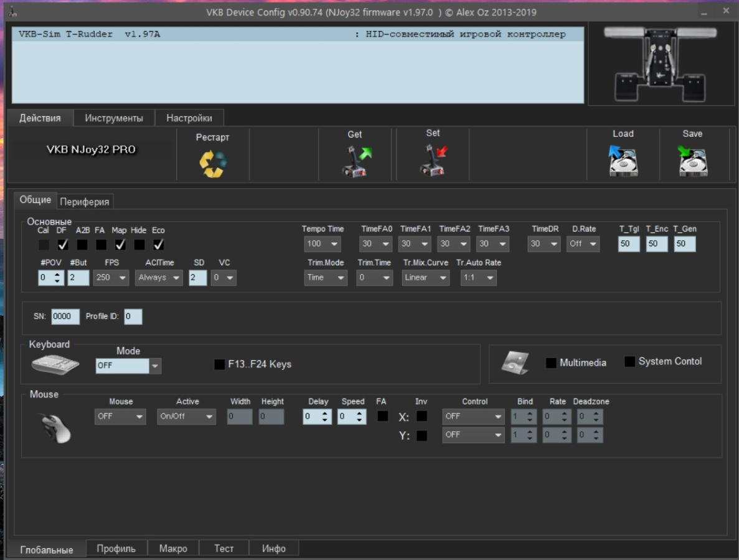Viewport: 739px width, 560px height.
Task: Open the mouse Active On/Off dropdown
Action: (186, 416)
